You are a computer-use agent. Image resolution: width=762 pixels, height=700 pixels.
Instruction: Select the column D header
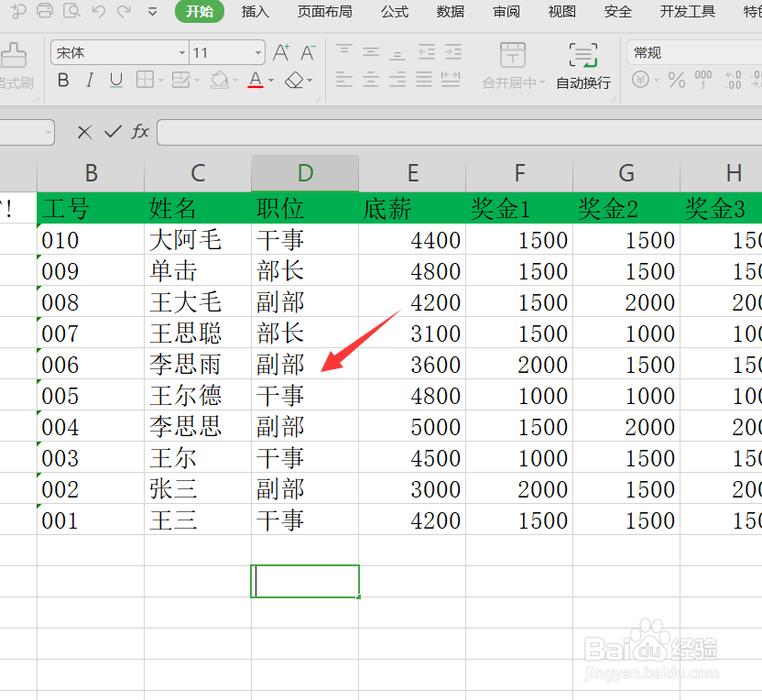(x=305, y=172)
